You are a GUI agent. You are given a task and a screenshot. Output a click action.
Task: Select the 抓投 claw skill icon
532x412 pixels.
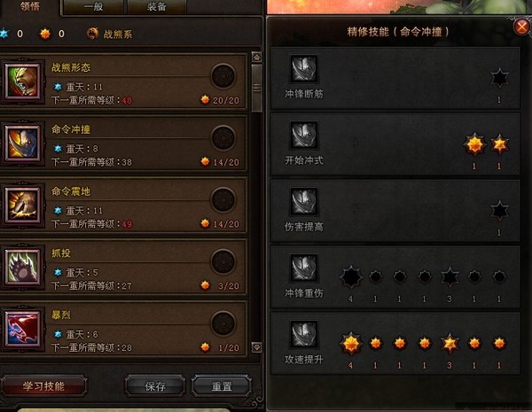(23, 268)
